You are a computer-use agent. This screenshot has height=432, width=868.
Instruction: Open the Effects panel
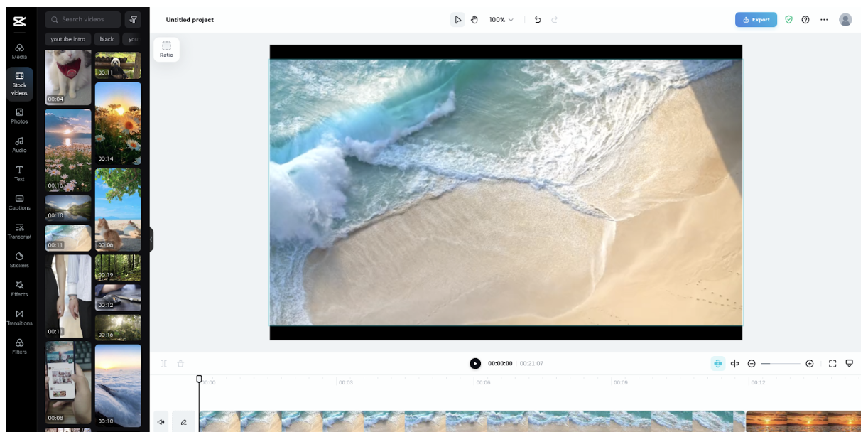click(x=19, y=288)
